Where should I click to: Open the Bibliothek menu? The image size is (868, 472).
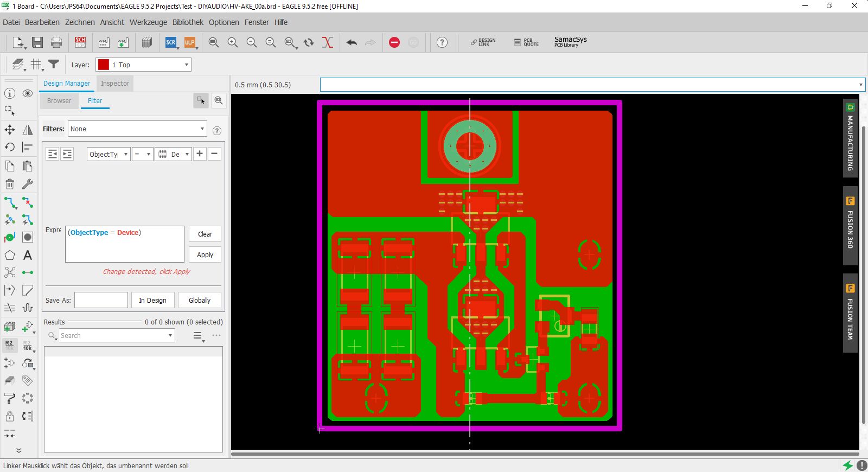click(188, 22)
